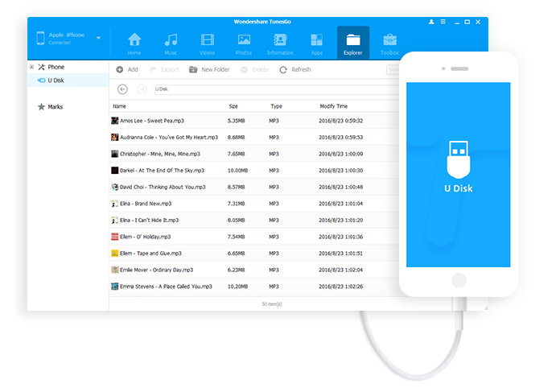Click the Add button
Viewport: 560px width, 392px height.
127,70
